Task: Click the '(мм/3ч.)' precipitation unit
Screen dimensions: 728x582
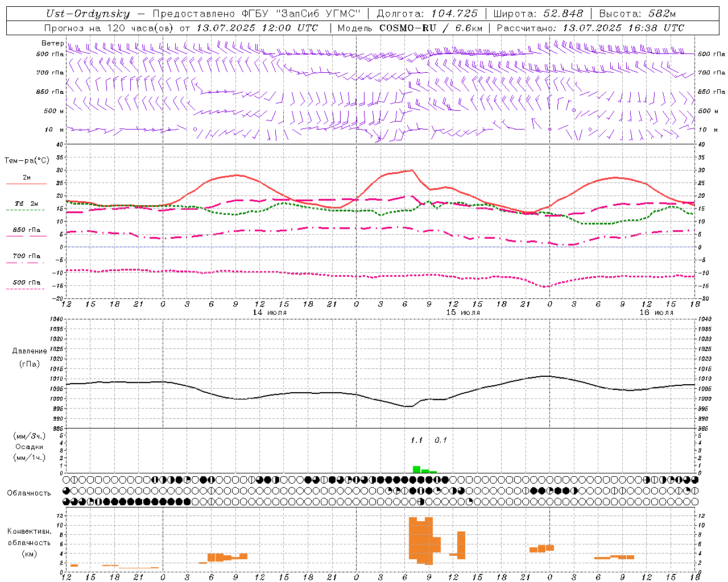Action: click(x=30, y=436)
